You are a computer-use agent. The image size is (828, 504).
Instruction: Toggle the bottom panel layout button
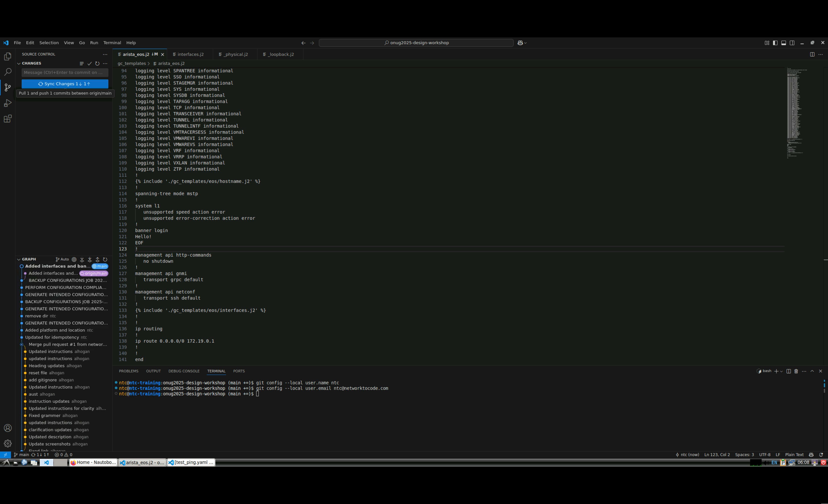(x=784, y=43)
